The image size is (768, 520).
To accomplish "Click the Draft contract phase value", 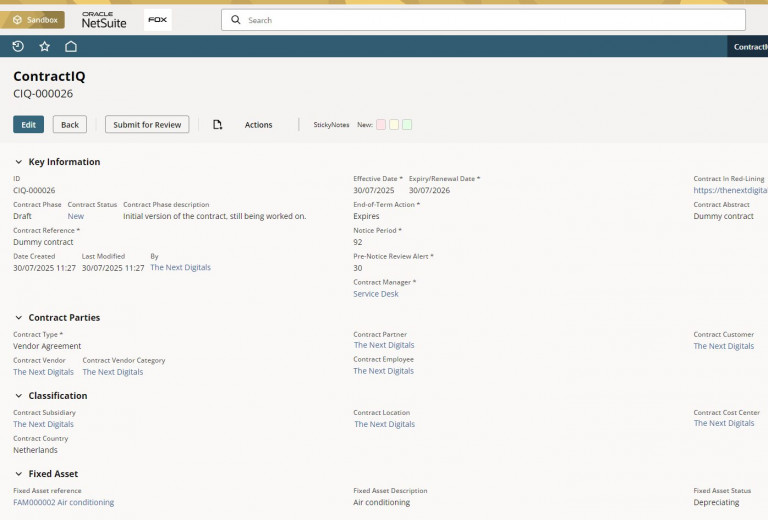I will click(x=23, y=216).
